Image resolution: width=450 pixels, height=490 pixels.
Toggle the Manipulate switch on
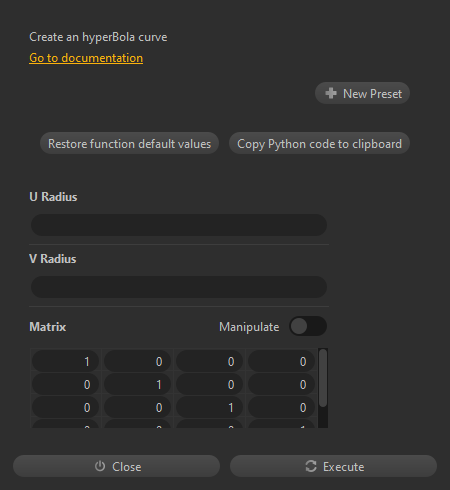coord(308,326)
